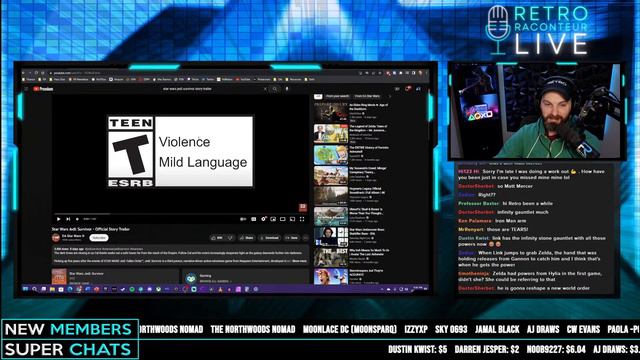
Task: Click the video end-screen info card icon
Action: click(x=302, y=207)
